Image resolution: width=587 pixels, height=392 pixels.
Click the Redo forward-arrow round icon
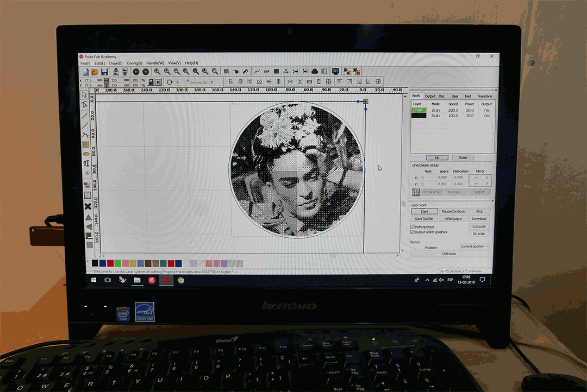coord(146,72)
